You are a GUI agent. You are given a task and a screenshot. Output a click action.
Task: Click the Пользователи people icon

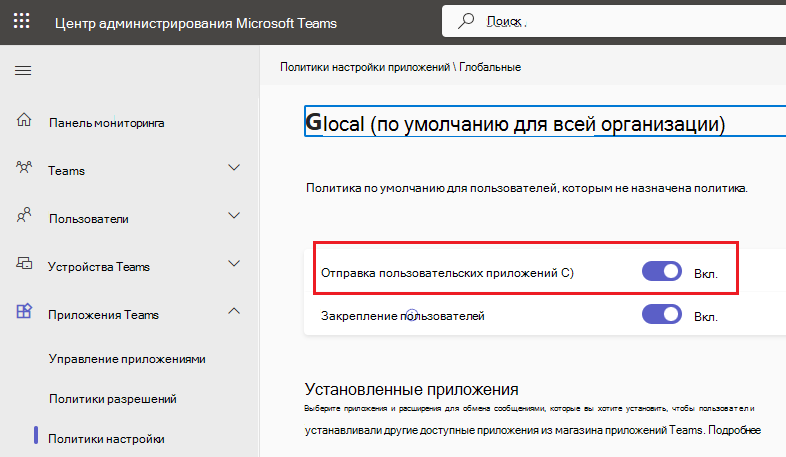tap(24, 215)
